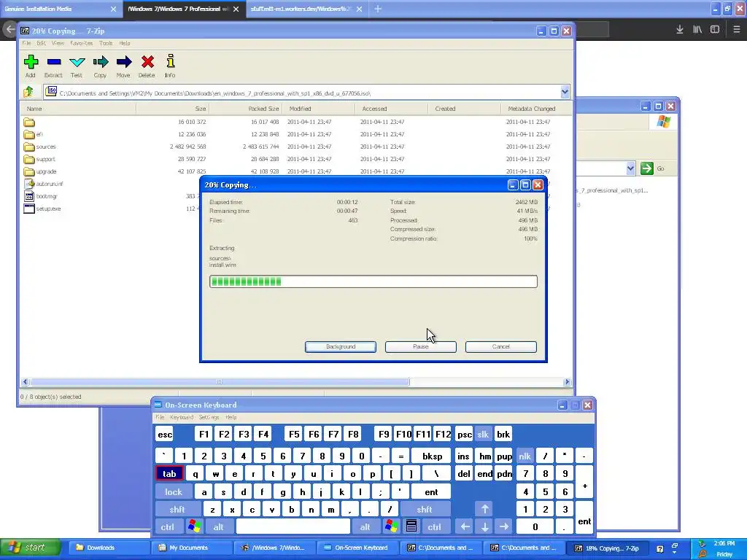Go up one folder level in 7-Zip
Viewport: 747px width, 560px height.
click(x=28, y=91)
